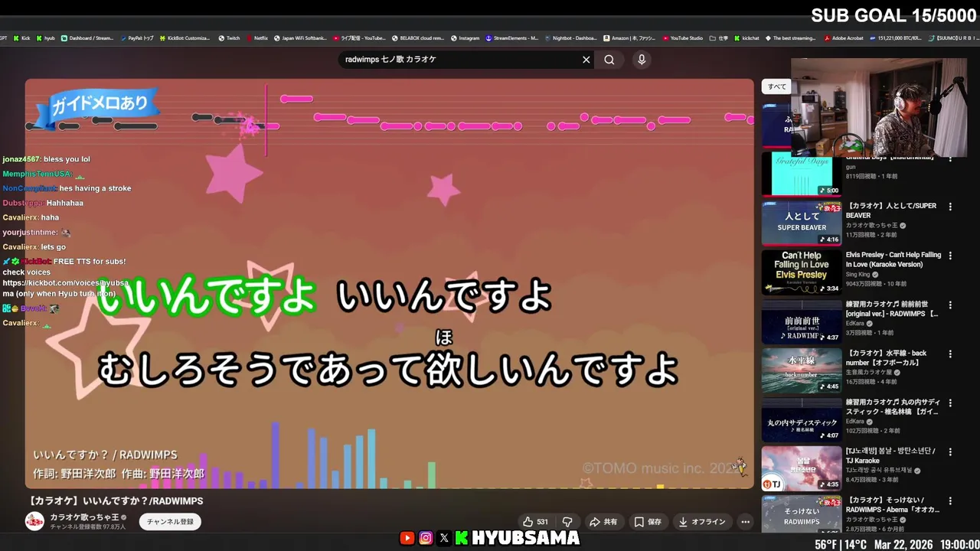Screen dimensions: 980x551
Task: Open the Dashboard / Stream bookmark
Action: point(87,37)
